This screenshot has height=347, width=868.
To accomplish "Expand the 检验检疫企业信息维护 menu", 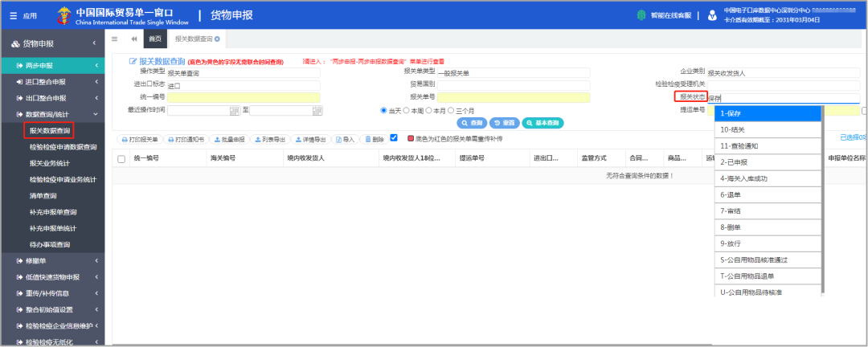I will pos(52,326).
